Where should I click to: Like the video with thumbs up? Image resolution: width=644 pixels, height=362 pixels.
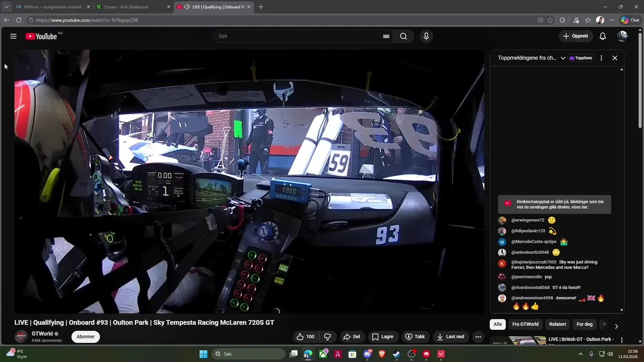pos(305,337)
